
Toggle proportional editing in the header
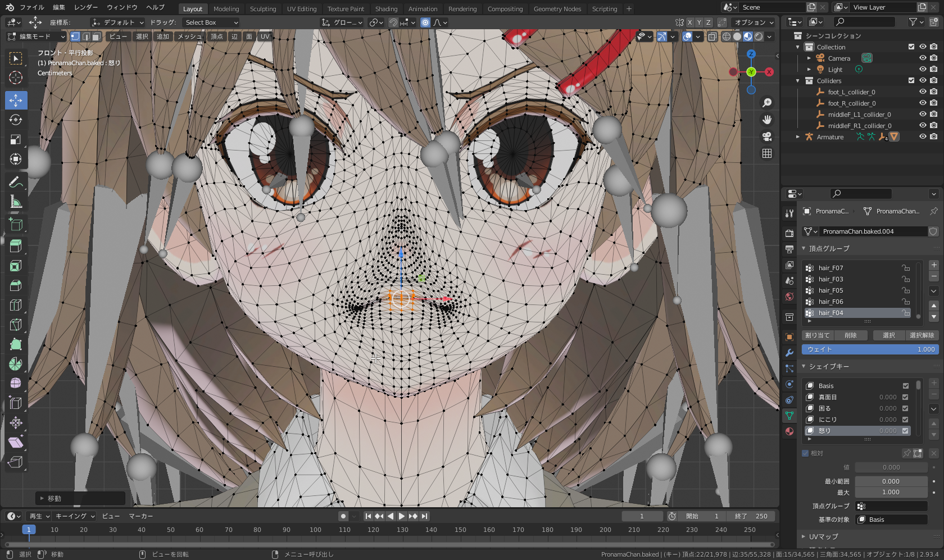(425, 22)
